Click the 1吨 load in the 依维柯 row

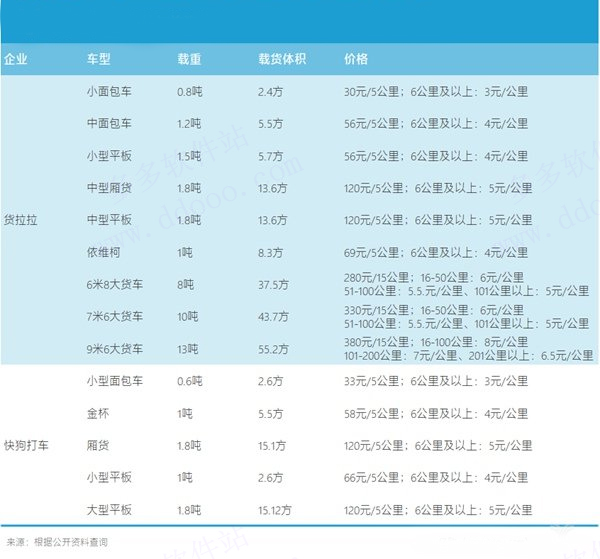pos(185,253)
